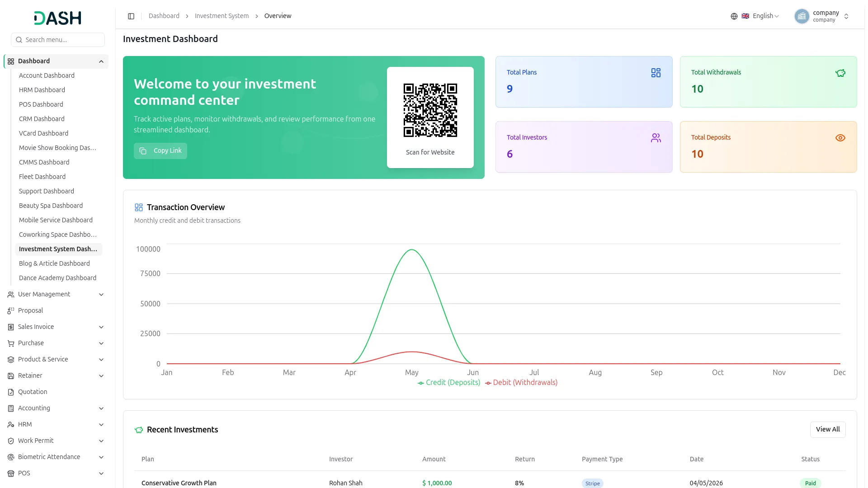Expand the Accounting chevron

(x=101, y=408)
